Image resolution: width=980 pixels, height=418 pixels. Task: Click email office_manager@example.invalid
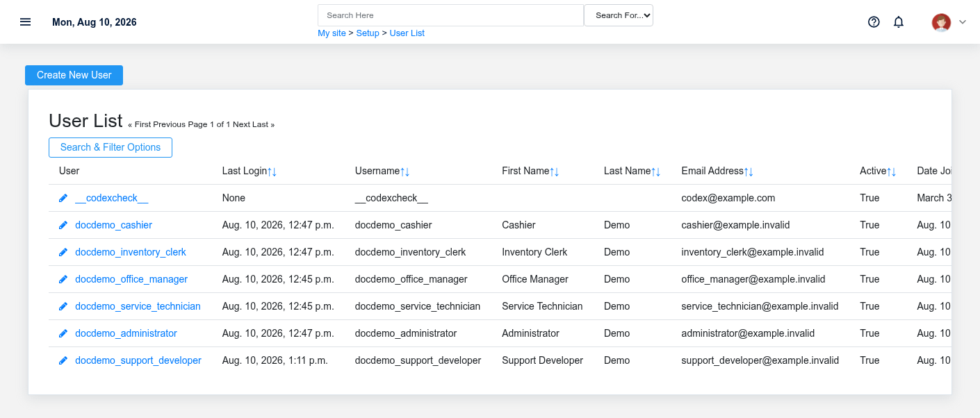[x=753, y=279]
